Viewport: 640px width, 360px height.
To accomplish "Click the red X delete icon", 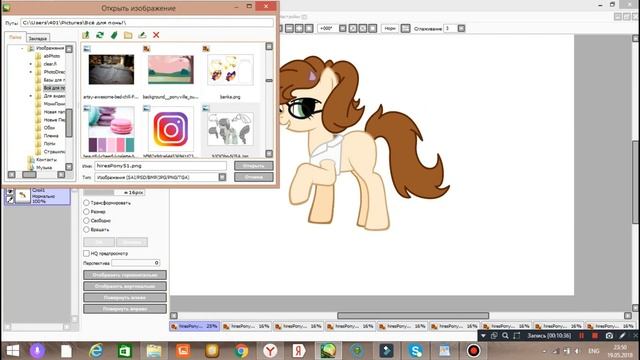I will coord(156,35).
